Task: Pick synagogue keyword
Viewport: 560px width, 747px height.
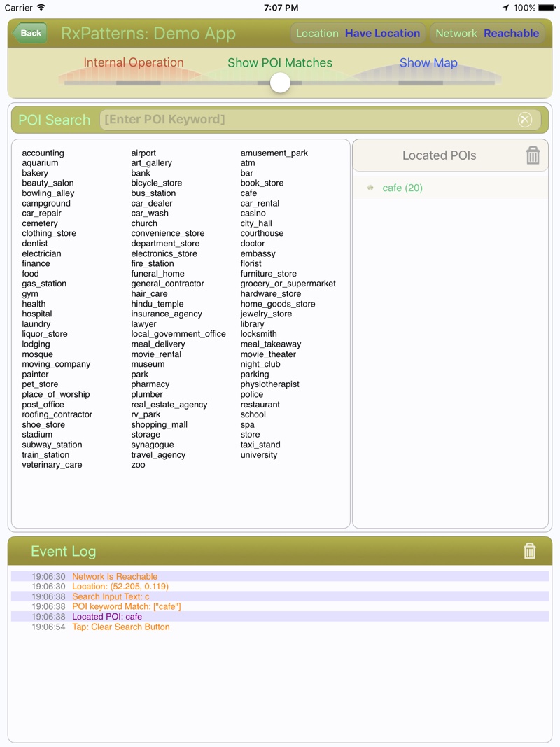Action: tap(153, 445)
